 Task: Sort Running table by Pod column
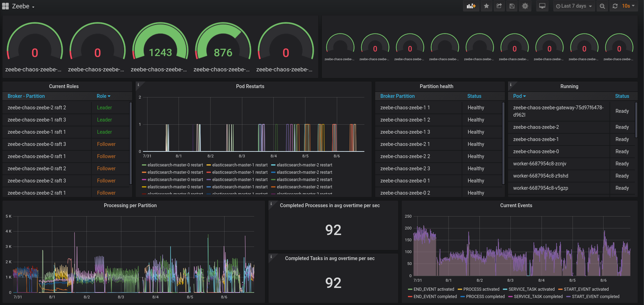click(520, 96)
